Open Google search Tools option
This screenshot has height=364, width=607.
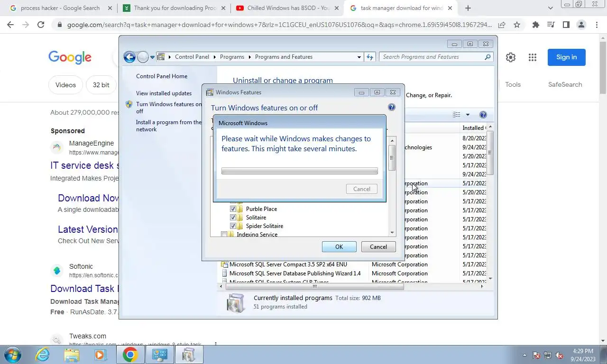click(513, 85)
